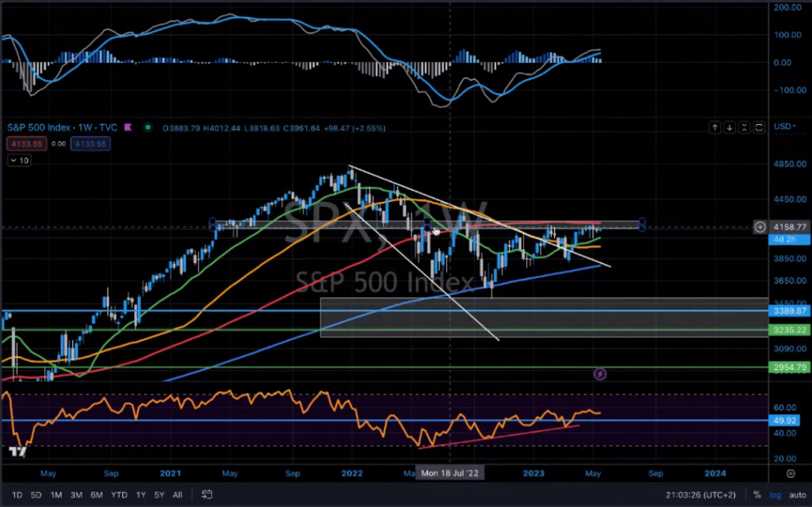Image resolution: width=812 pixels, height=507 pixels.
Task: Open time axis settings gear icon
Action: click(791, 473)
